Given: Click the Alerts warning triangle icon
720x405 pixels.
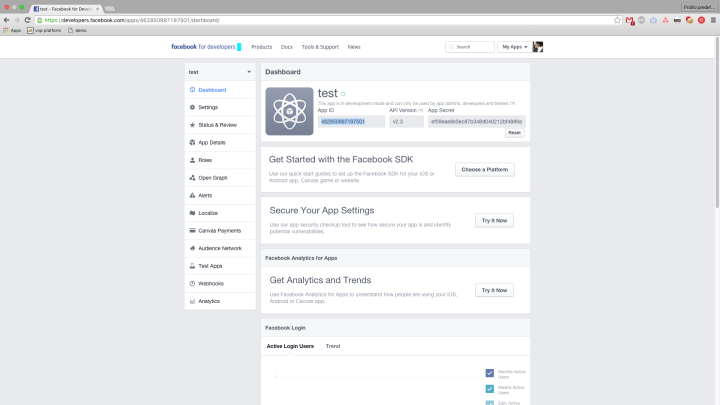Looking at the screenshot, I should tap(192, 195).
